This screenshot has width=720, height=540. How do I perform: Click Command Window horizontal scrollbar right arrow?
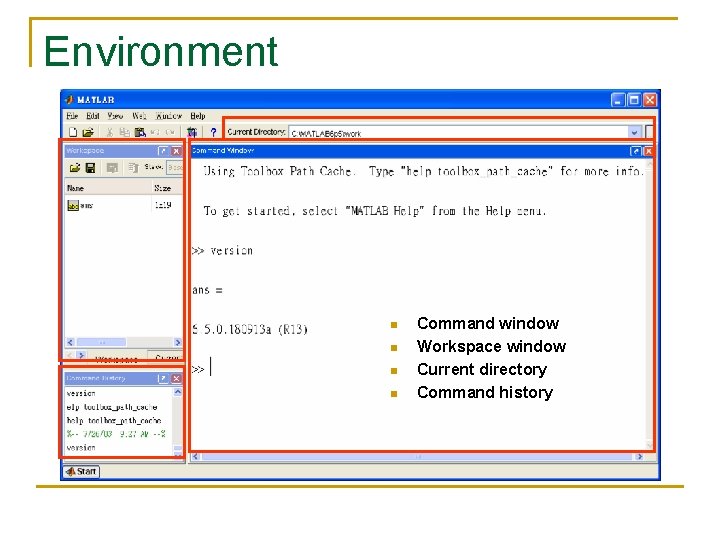click(639, 456)
